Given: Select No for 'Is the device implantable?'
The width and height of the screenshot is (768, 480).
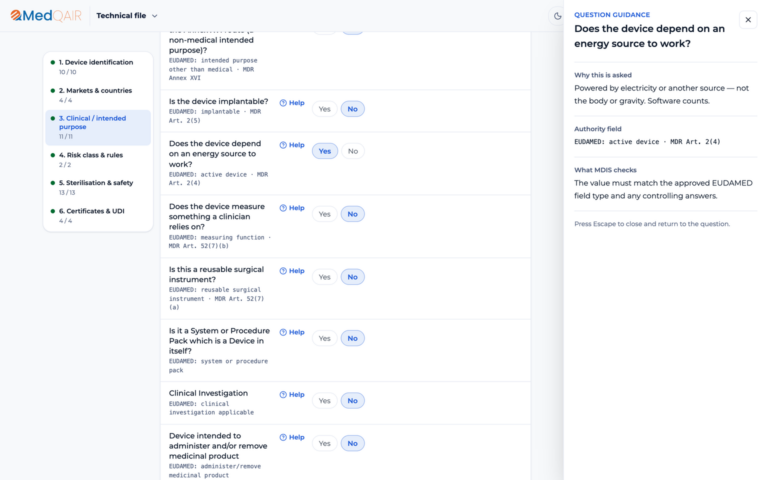Looking at the screenshot, I should pyautogui.click(x=353, y=109).
